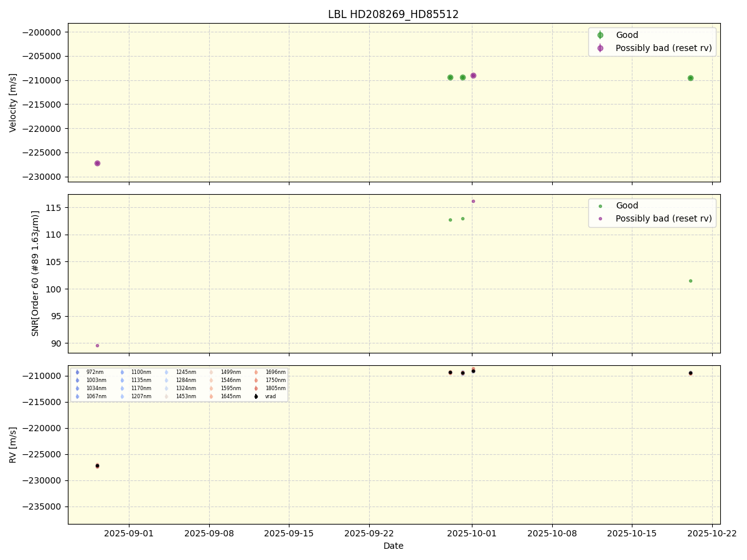Click the 2025-10-22 date tick label
Screen dimensions: 747x560
[712, 533]
